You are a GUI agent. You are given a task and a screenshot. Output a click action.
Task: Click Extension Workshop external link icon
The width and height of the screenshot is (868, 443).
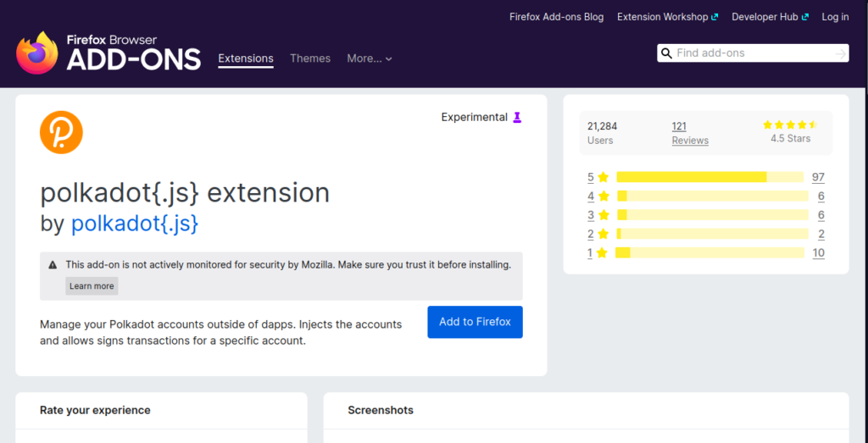(715, 17)
